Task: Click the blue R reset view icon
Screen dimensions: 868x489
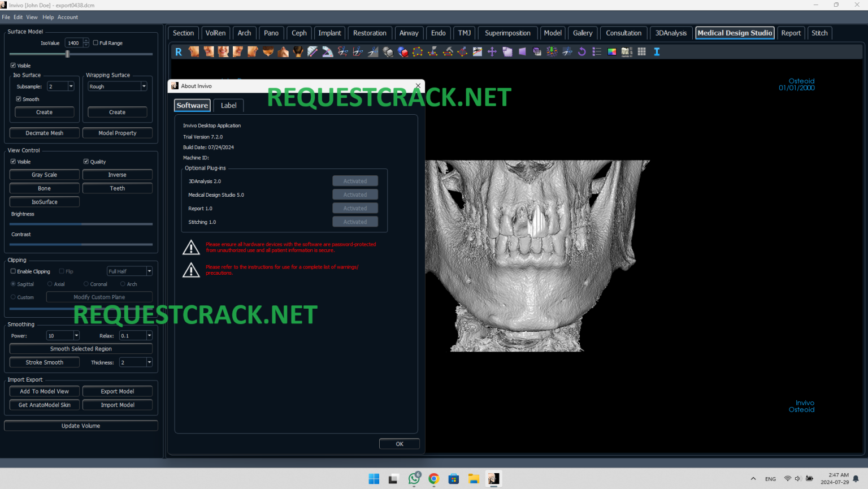Action: point(179,51)
